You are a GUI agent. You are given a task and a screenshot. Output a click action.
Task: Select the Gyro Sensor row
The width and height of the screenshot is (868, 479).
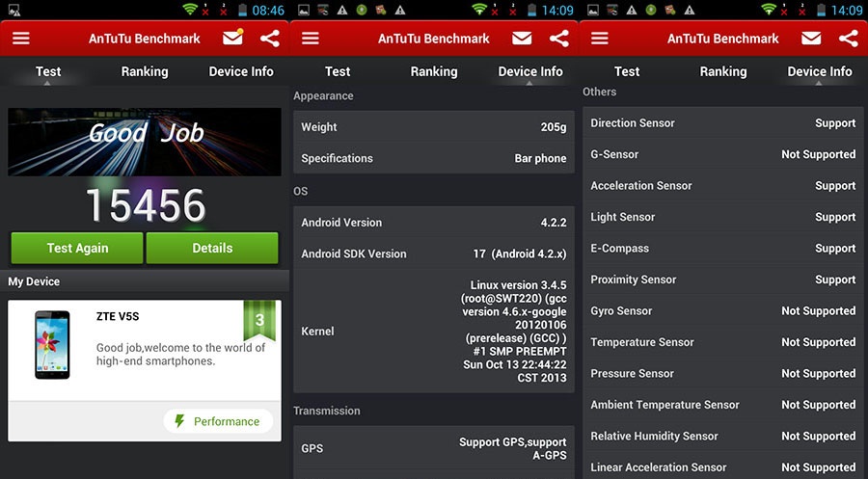pyautogui.click(x=723, y=311)
